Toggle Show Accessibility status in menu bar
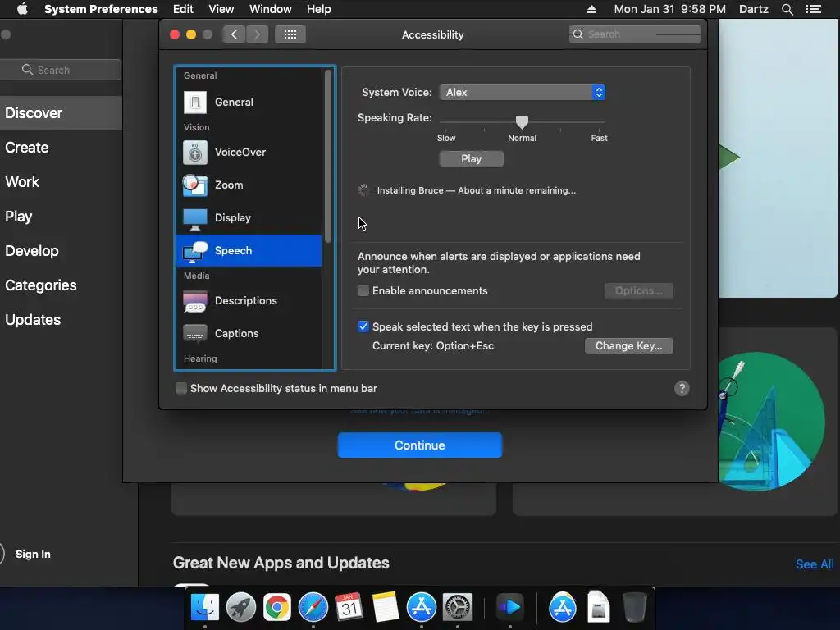The image size is (840, 630). [181, 388]
